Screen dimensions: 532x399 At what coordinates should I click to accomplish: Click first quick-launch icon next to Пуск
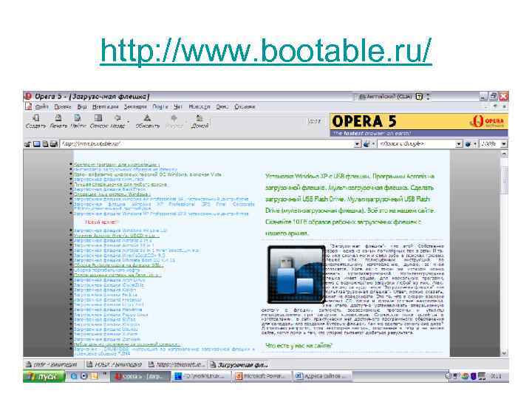(74, 376)
